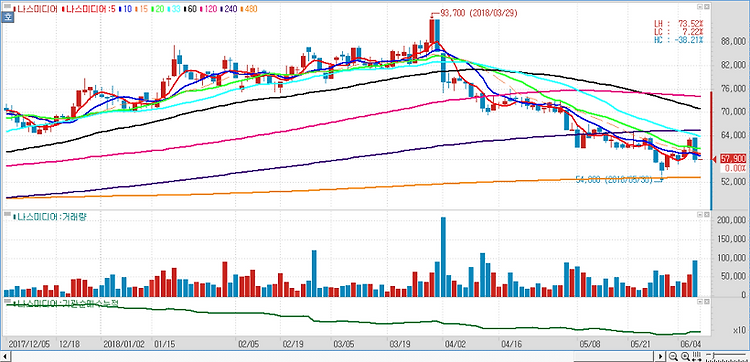This screenshot has width=750, height=362.
Task: Click the '2018/01/02' date axis label
Action: [123, 343]
